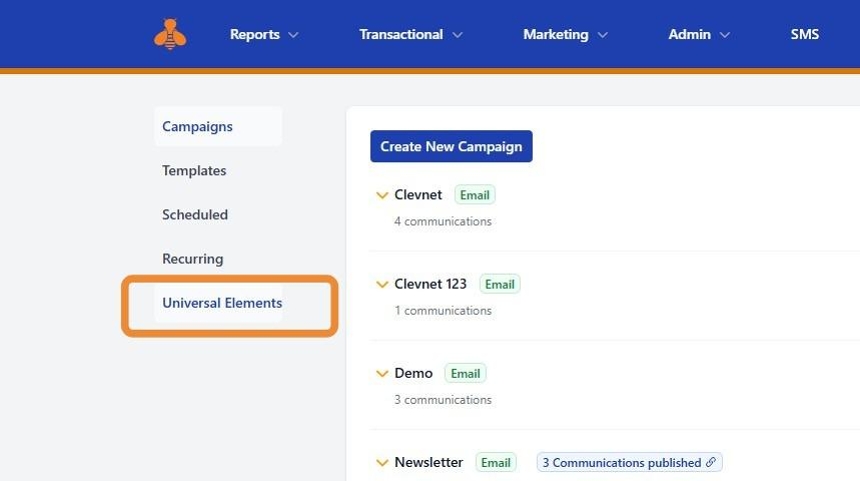Click the orange bee logo icon
860x481 pixels.
click(x=170, y=34)
